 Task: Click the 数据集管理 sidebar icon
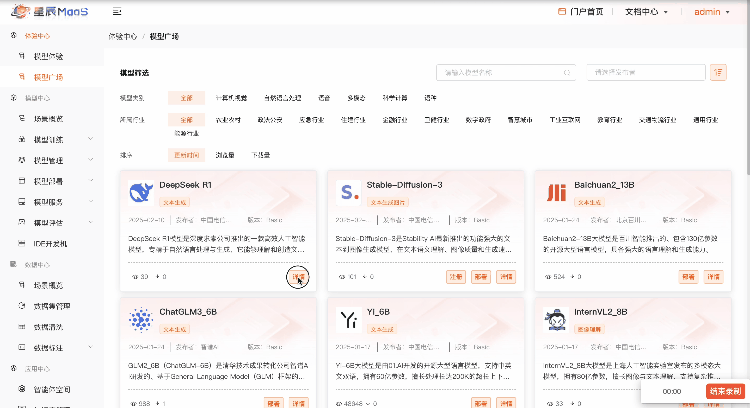click(22, 306)
